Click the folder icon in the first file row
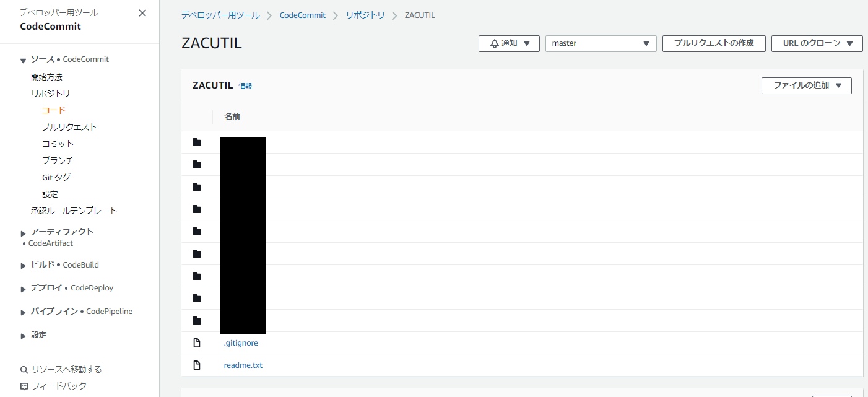Viewport: 868px width, 397px height. [x=197, y=142]
